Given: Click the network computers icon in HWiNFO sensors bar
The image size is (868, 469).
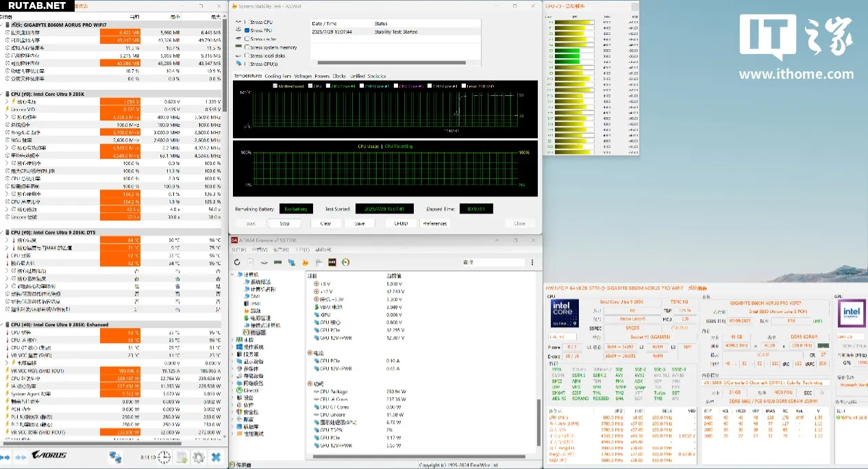Looking at the screenshot, I should pyautogui.click(x=114, y=457).
